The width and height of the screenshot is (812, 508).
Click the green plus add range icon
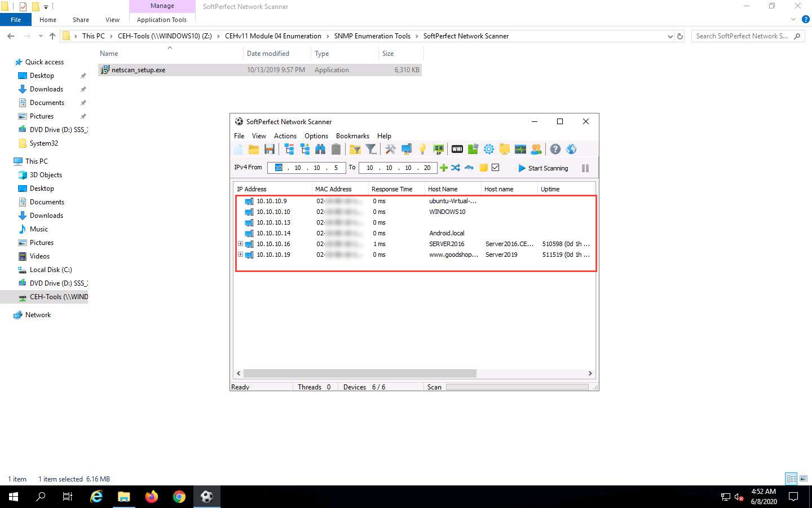[444, 168]
